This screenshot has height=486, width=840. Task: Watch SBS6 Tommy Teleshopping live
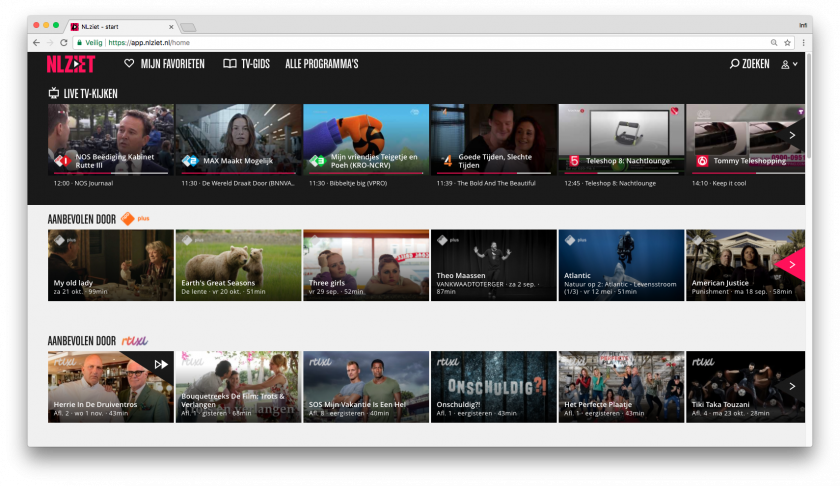tap(745, 139)
